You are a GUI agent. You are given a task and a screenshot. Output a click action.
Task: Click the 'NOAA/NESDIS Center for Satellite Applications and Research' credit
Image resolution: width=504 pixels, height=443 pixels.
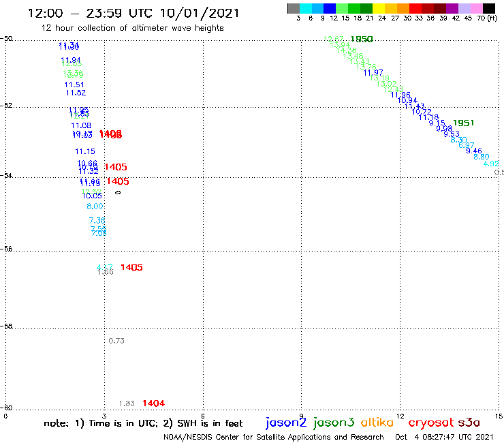(274, 438)
